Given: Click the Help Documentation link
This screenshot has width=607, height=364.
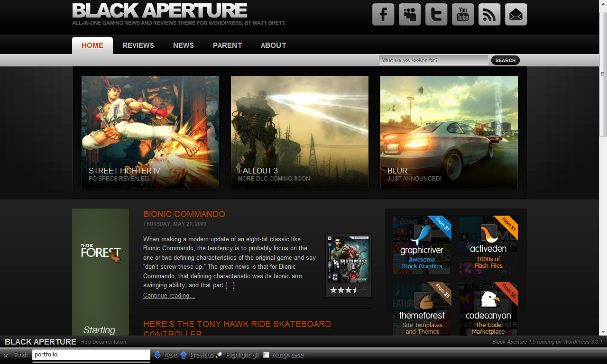Looking at the screenshot, I should click(x=103, y=342).
